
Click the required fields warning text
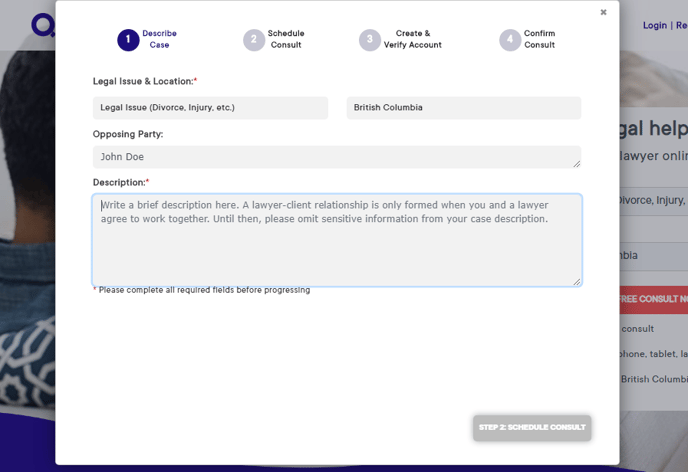click(x=201, y=290)
